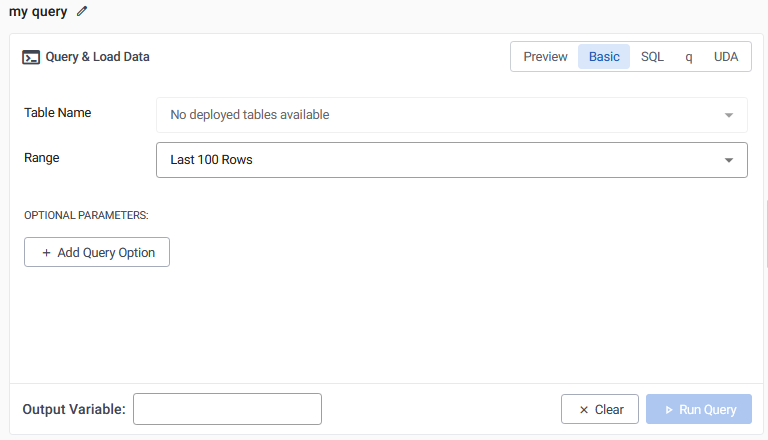This screenshot has height=440, width=768.
Task: Click the X icon in the Clear button
Action: (584, 409)
